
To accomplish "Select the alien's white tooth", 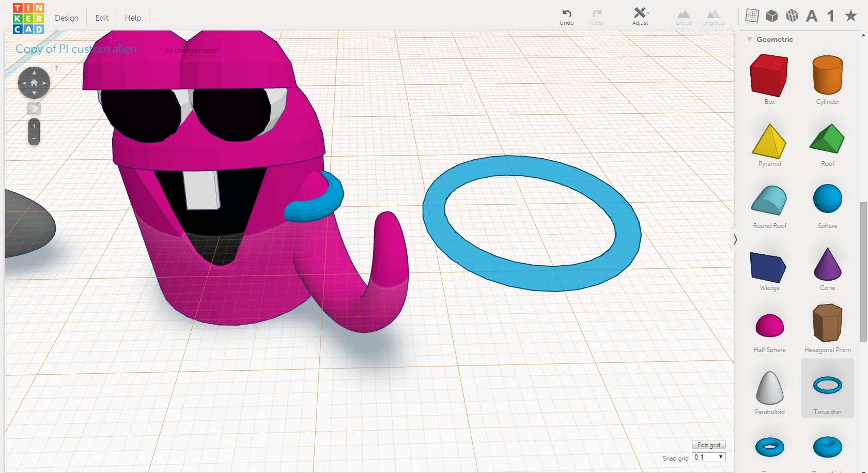I will (202, 189).
